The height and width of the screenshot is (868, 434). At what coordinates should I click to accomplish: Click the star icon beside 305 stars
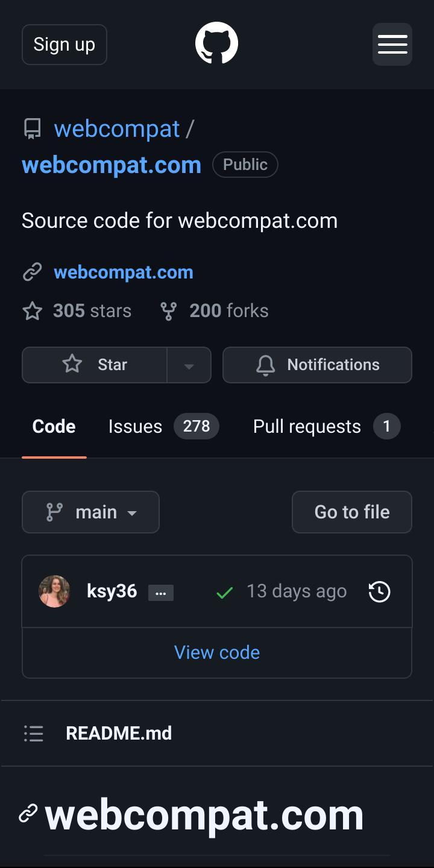(33, 311)
